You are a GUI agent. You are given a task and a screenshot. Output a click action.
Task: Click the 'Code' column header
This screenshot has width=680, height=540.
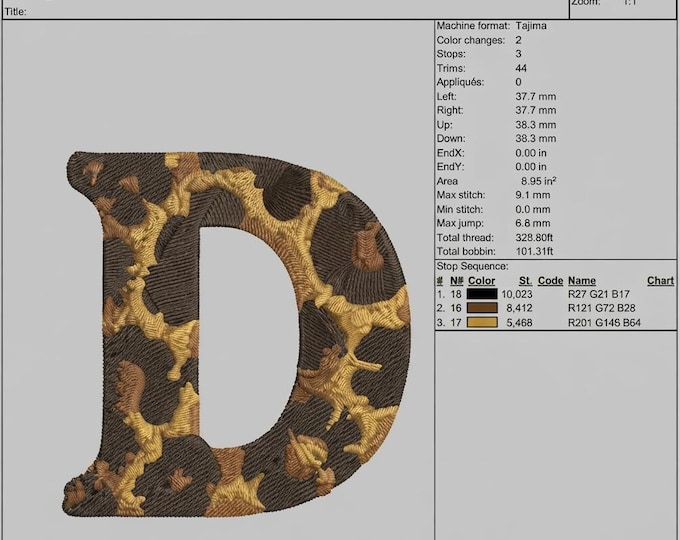click(x=550, y=281)
